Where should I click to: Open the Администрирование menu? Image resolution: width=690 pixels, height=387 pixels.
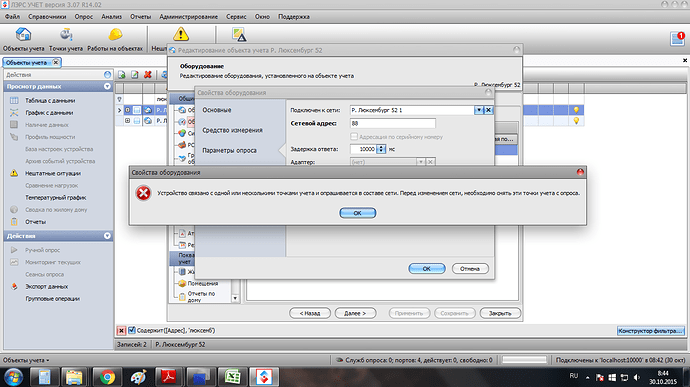(x=188, y=17)
